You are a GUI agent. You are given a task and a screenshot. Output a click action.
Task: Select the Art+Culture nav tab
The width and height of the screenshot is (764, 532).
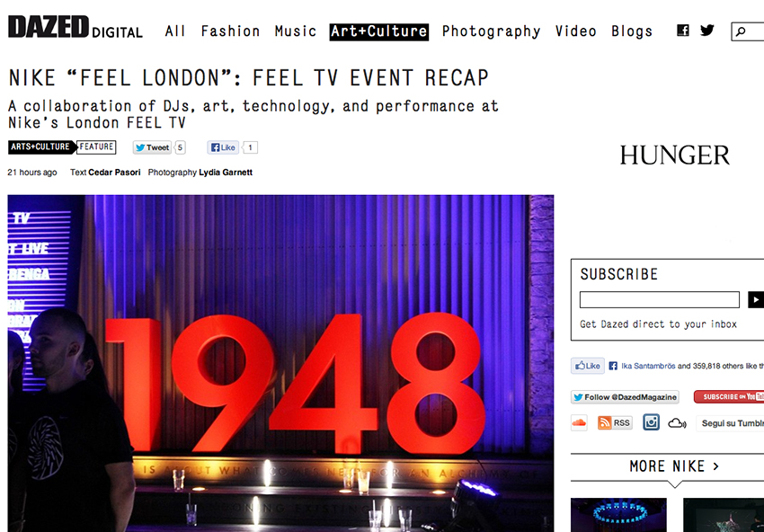[379, 31]
